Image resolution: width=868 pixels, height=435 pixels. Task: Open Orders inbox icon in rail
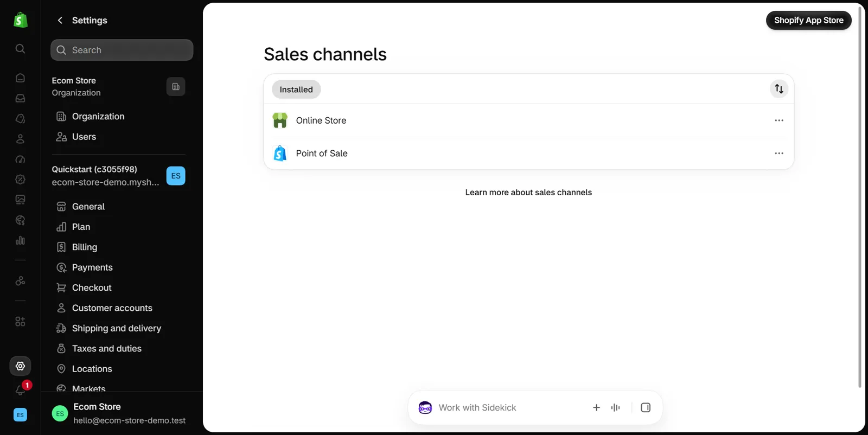(x=20, y=98)
